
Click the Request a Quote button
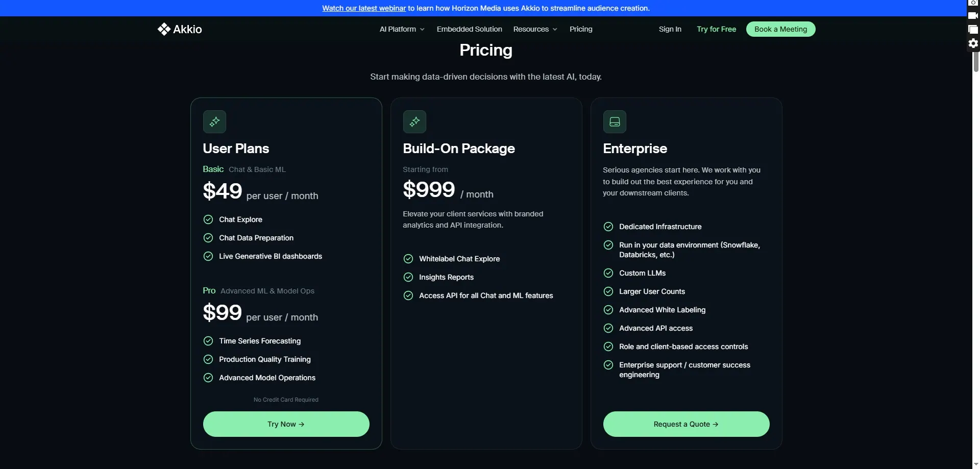686,424
